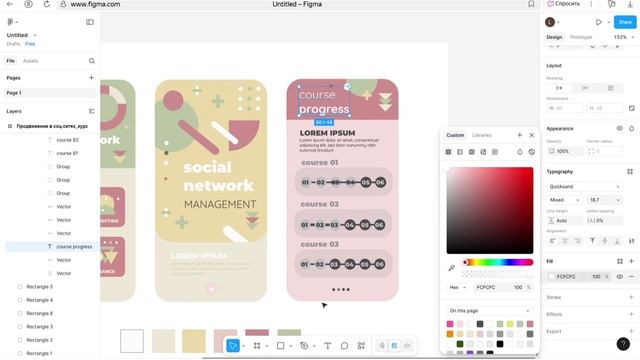Open On this page swatches dropdown
The height and width of the screenshot is (360, 640).
point(489,311)
